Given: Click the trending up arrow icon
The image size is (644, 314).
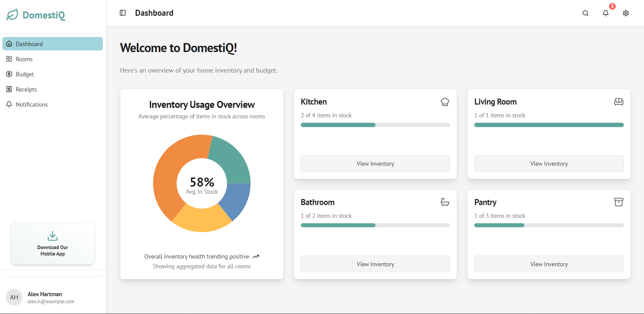Looking at the screenshot, I should click(x=256, y=257).
